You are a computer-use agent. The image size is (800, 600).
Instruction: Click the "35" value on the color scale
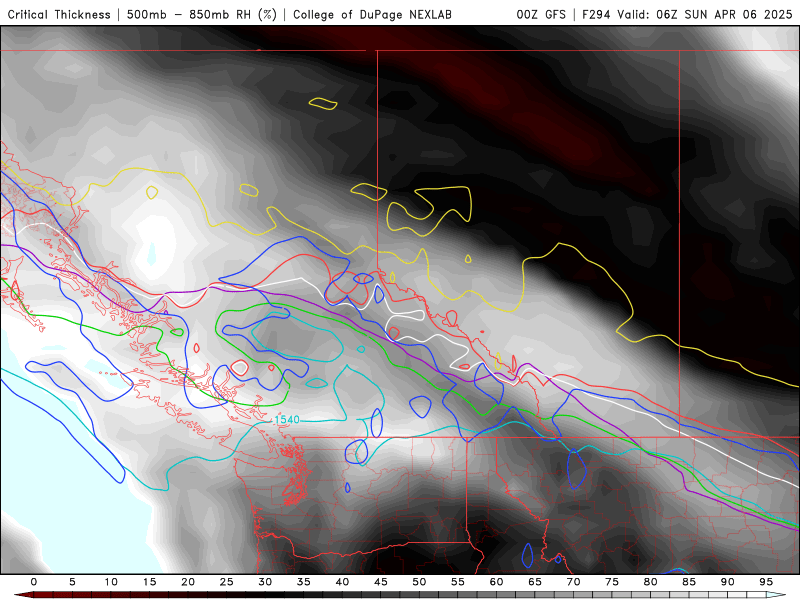click(x=304, y=582)
